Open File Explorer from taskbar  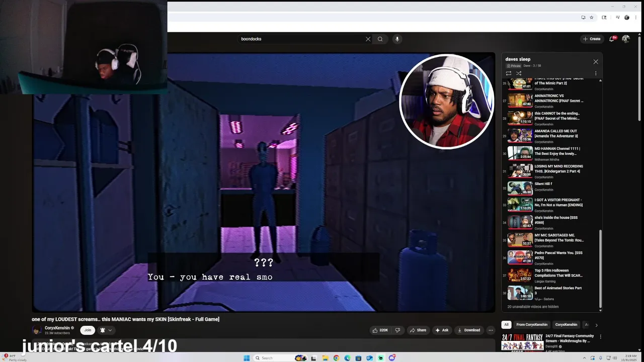click(x=325, y=358)
